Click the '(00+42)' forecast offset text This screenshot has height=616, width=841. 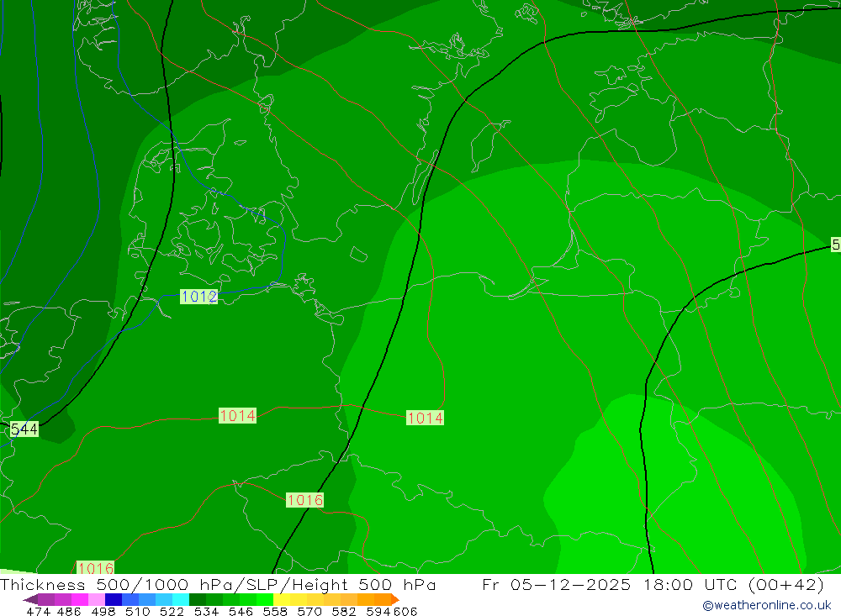click(785, 584)
